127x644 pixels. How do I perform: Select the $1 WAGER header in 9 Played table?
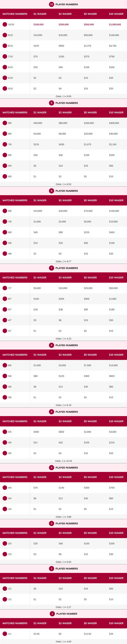tap(40, 113)
